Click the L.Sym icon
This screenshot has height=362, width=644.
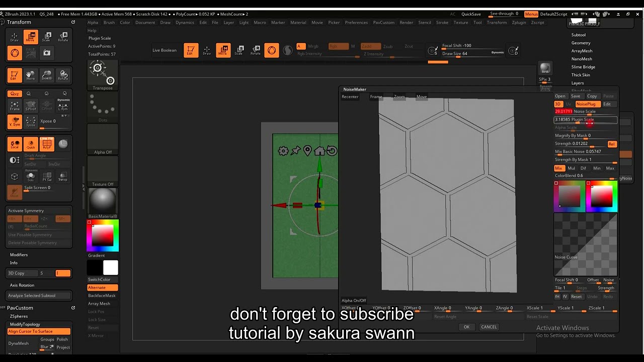click(x=63, y=106)
